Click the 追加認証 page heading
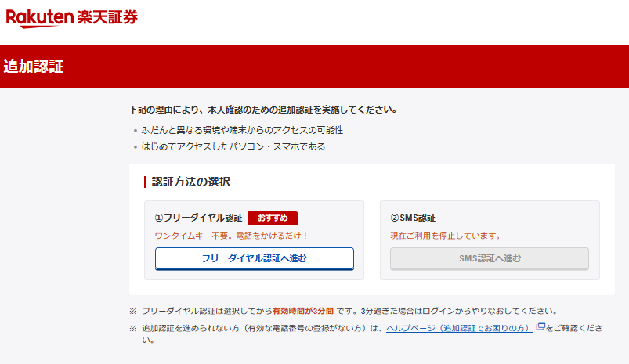The height and width of the screenshot is (364, 629). coord(34,67)
